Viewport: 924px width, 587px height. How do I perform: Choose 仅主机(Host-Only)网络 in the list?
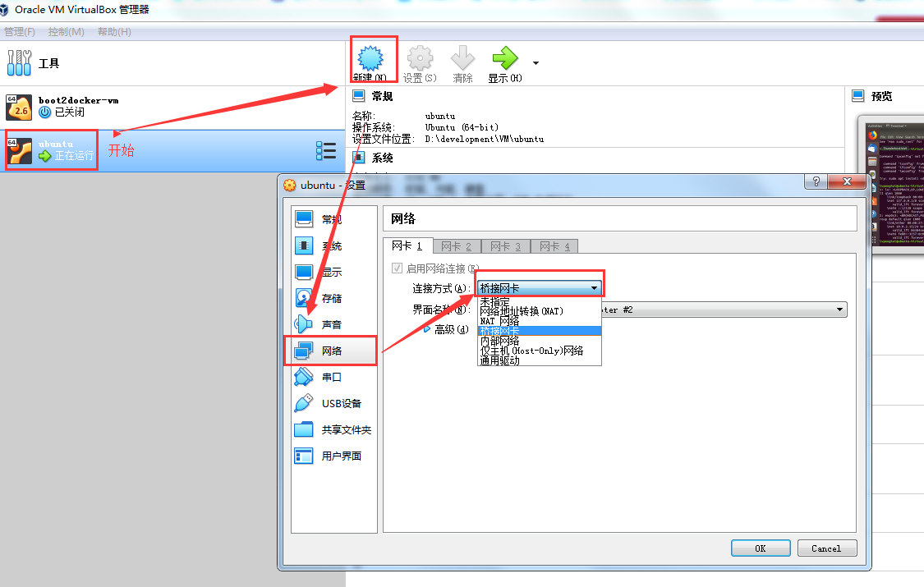pyautogui.click(x=539, y=351)
